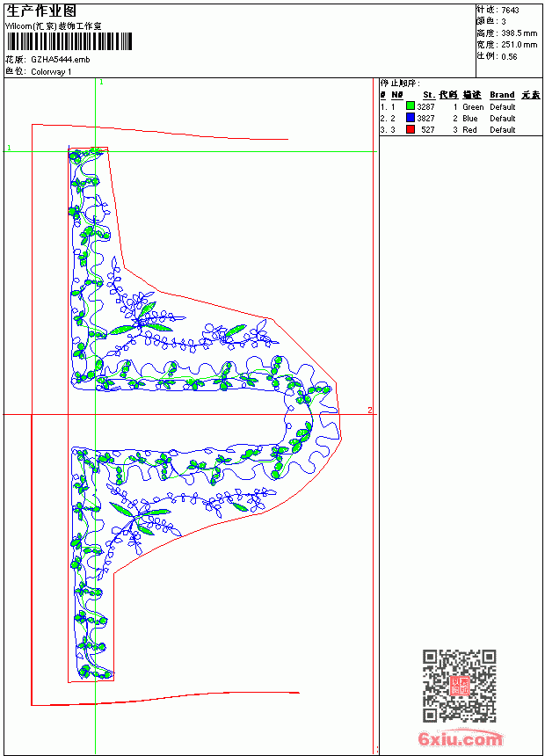Click the stitch count value 7643
This screenshot has height=756, width=545.
510,11
